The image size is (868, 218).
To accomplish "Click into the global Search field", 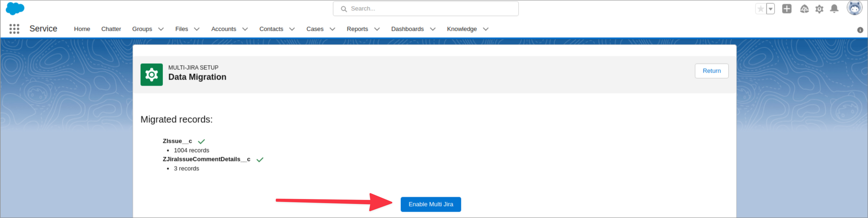I will [x=425, y=9].
